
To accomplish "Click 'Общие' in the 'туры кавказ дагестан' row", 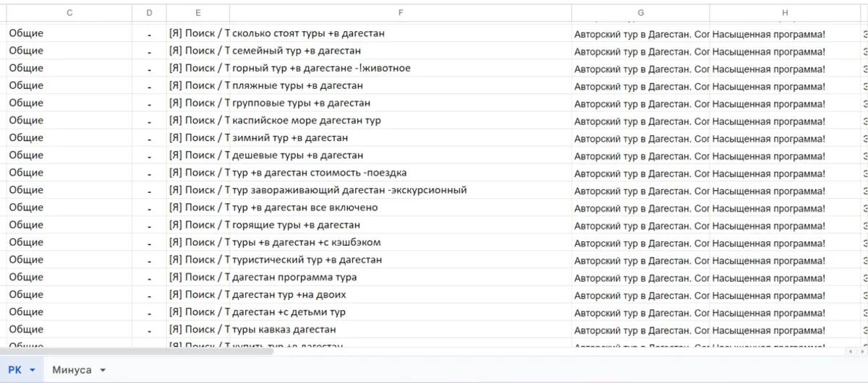I will tap(26, 330).
